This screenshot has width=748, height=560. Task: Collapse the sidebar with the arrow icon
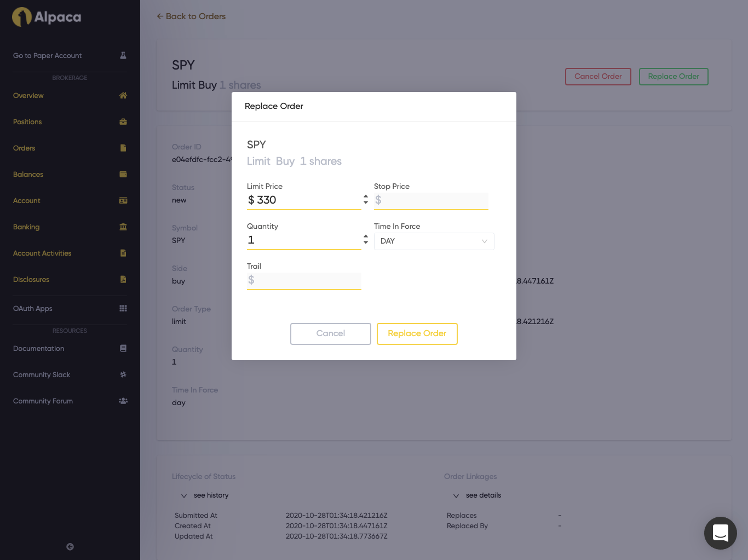[x=70, y=546]
